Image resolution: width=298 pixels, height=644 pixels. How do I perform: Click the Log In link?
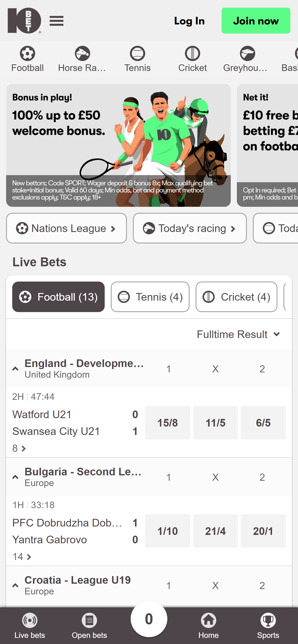tap(189, 21)
